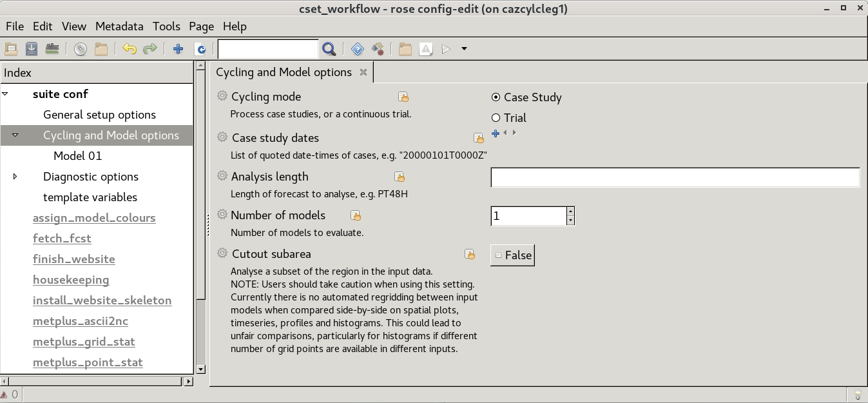Image resolution: width=868 pixels, height=403 pixels.
Task: Click the Auto-fix transform macros icon
Action: pyautogui.click(x=378, y=49)
